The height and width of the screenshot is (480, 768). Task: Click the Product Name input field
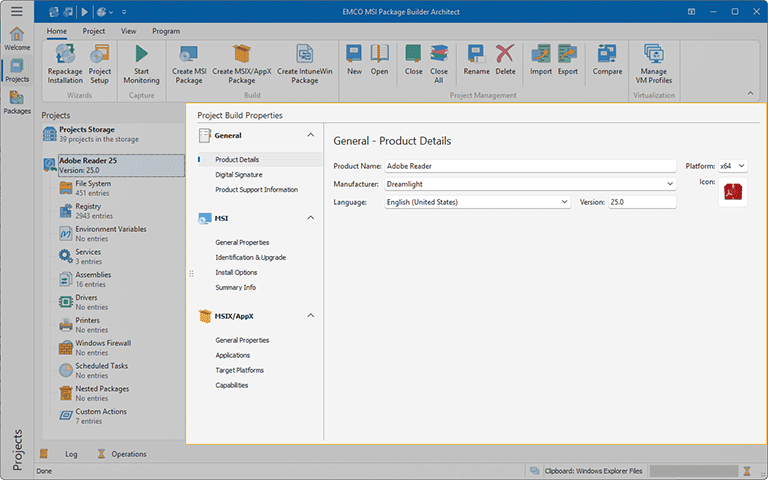point(530,166)
